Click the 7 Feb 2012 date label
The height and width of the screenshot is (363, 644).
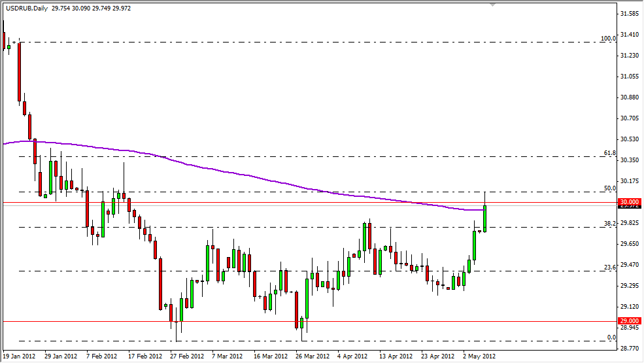click(102, 356)
